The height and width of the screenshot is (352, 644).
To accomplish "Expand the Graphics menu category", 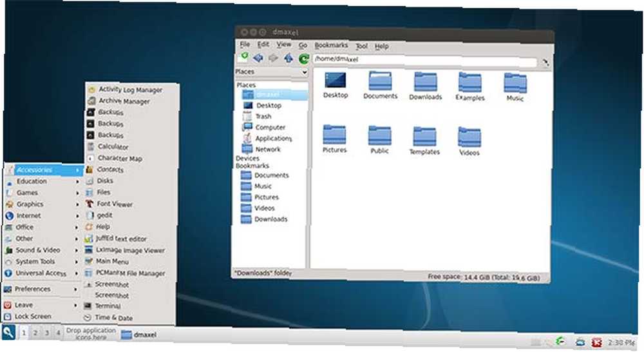I will click(43, 204).
